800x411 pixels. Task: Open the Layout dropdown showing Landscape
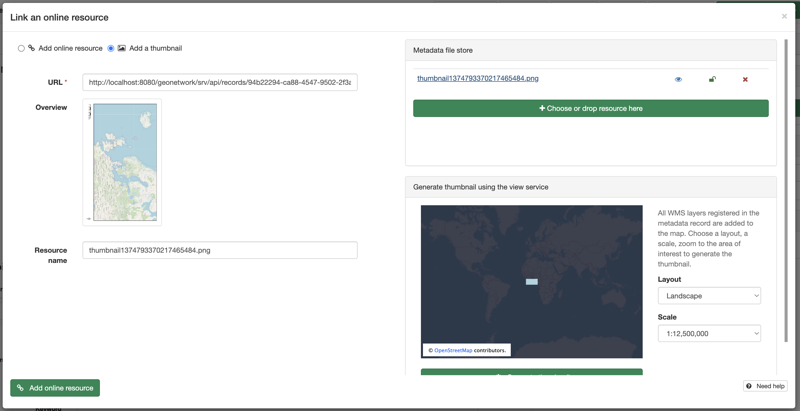(x=709, y=296)
